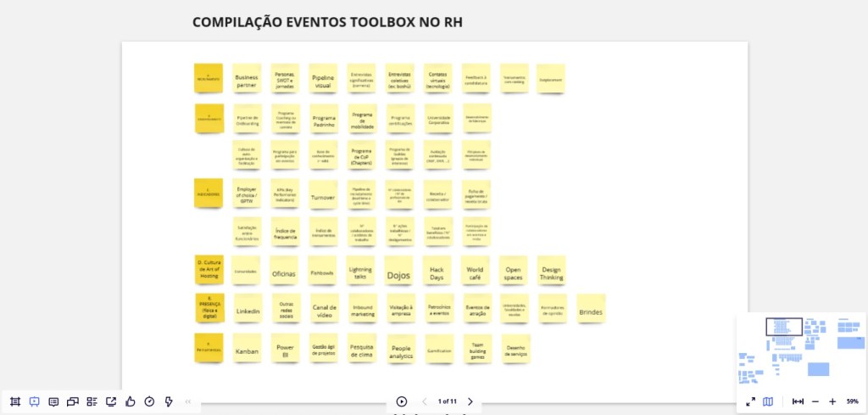Start voting with thumbs-up icon

(130, 401)
